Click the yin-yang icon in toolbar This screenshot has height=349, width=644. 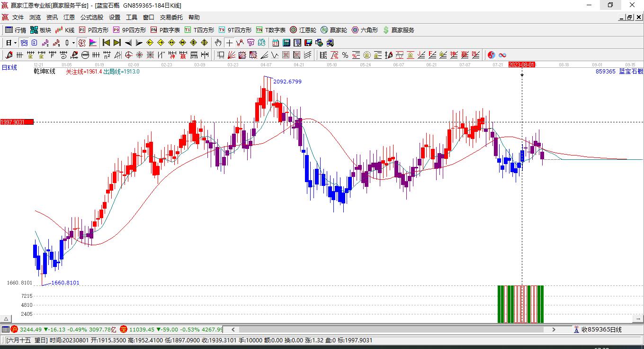click(492, 55)
